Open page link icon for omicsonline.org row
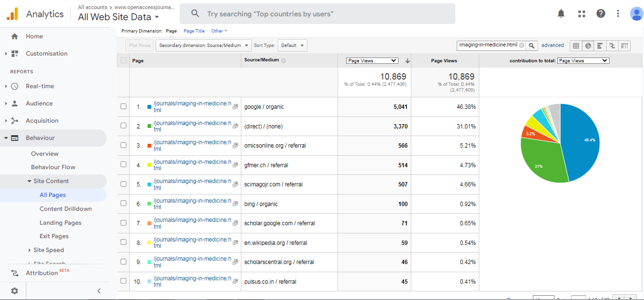This screenshot has height=300, width=644. coord(235,146)
